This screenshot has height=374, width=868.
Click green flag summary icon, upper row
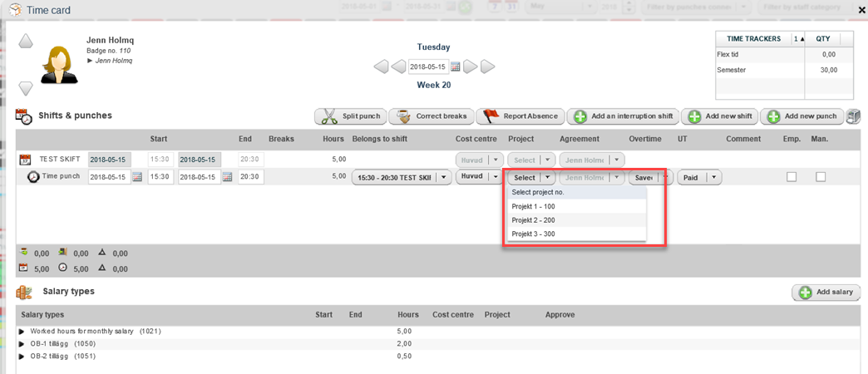(x=23, y=253)
